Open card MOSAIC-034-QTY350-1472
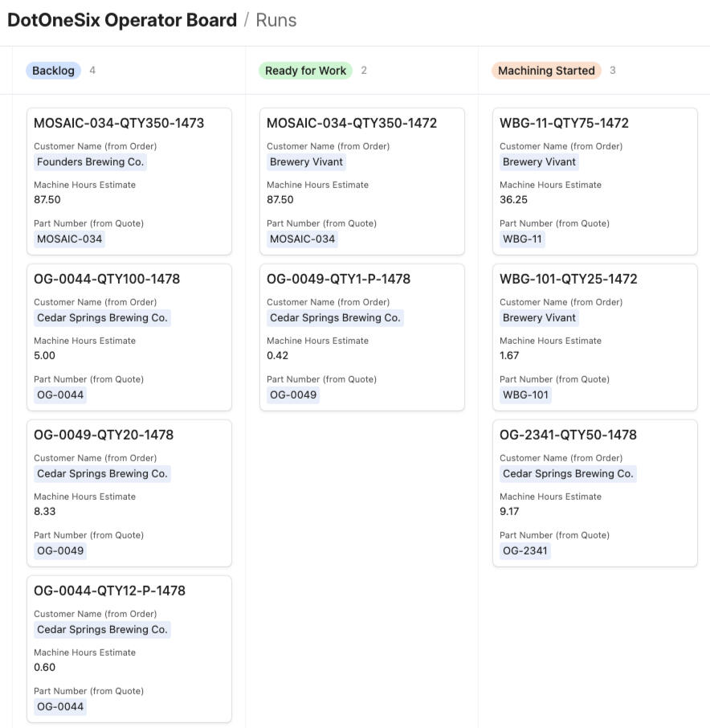The width and height of the screenshot is (710, 728). (x=352, y=123)
